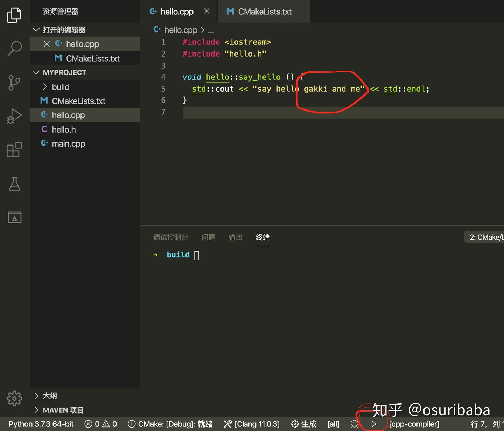Open the Testing view flask icon
The height and width of the screenshot is (431, 504).
point(14,184)
